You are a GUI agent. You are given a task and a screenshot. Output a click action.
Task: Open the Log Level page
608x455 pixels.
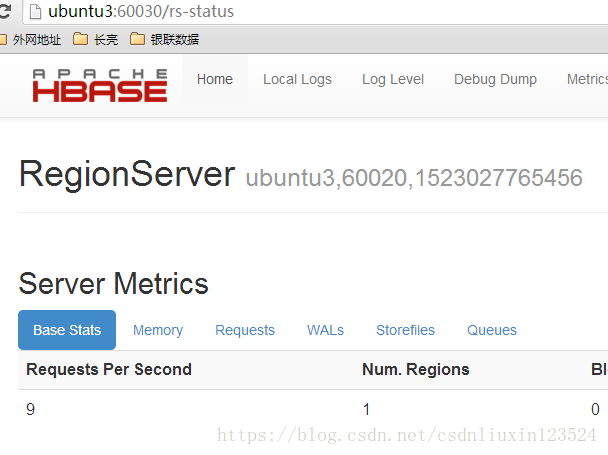(x=393, y=79)
